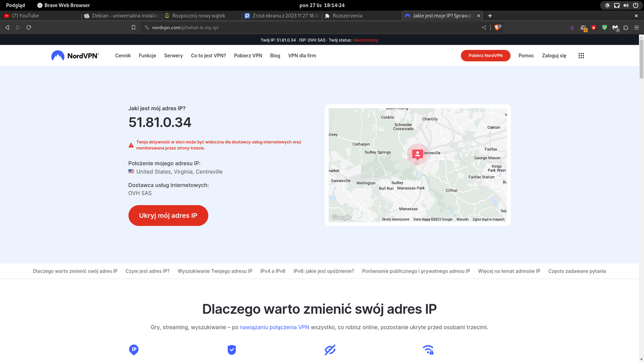The height and width of the screenshot is (362, 644).
Task: Click nawiązaniu połączenia VPN link
Action: coord(274,327)
